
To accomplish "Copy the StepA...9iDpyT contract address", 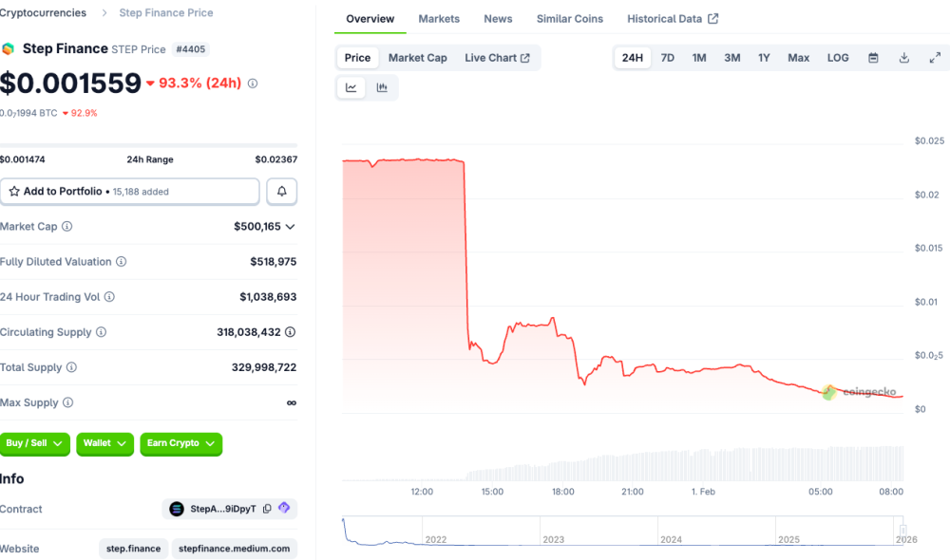I will click(x=269, y=509).
